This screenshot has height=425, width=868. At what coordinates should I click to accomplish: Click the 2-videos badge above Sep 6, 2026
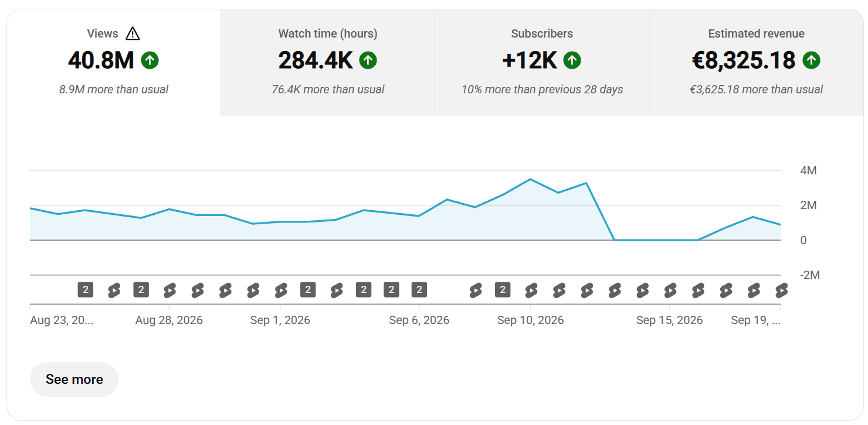[x=419, y=289]
